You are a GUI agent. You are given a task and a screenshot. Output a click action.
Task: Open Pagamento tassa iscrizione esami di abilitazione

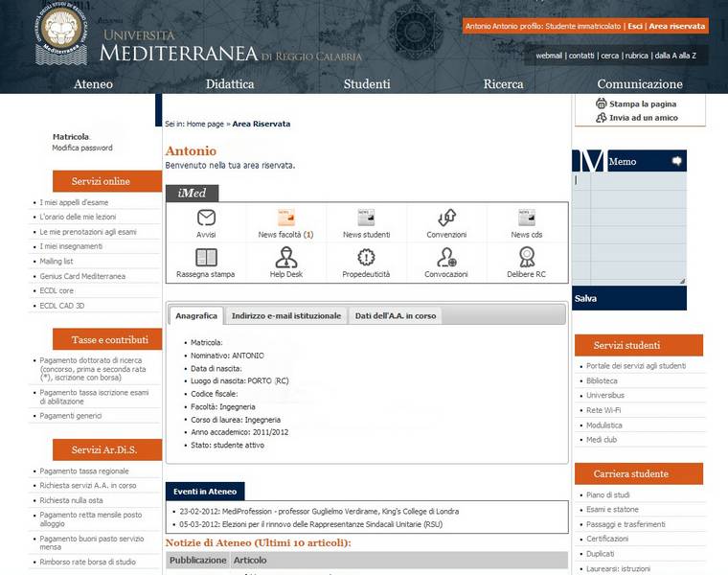(x=94, y=397)
